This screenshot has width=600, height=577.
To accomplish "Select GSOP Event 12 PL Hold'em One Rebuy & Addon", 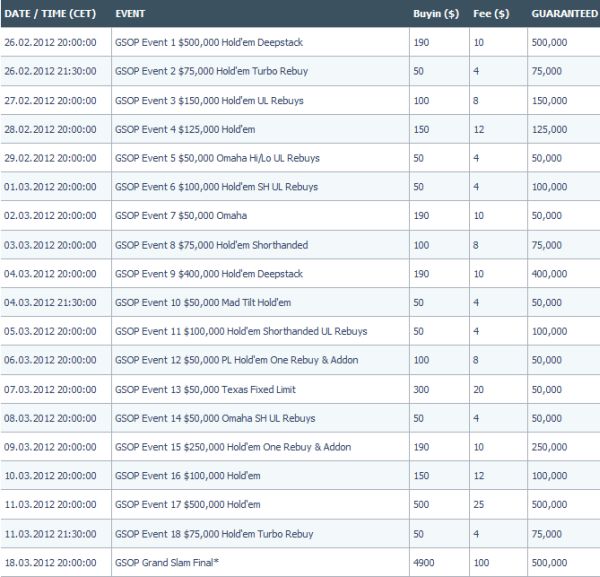I will [237, 360].
